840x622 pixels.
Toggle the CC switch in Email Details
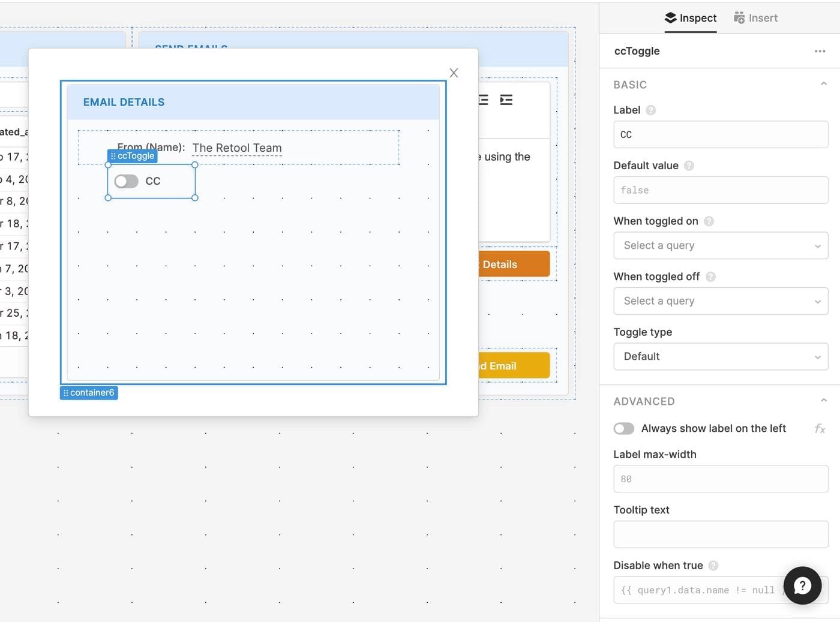127,181
